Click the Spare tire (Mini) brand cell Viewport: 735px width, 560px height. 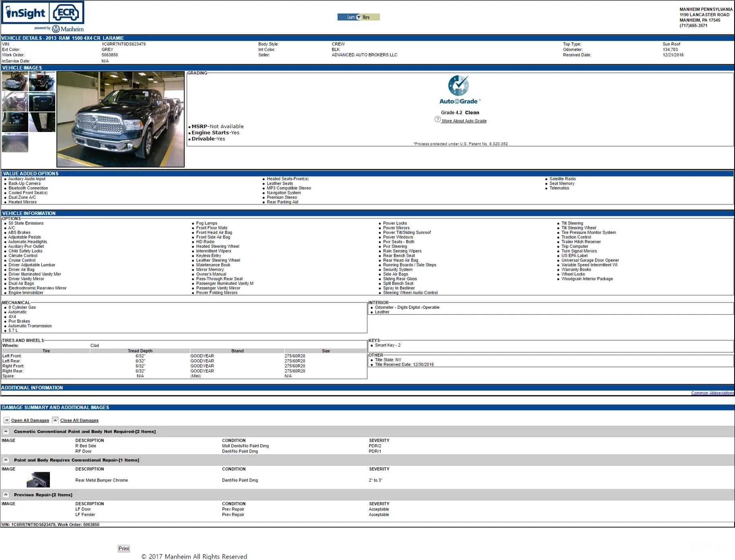(196, 376)
